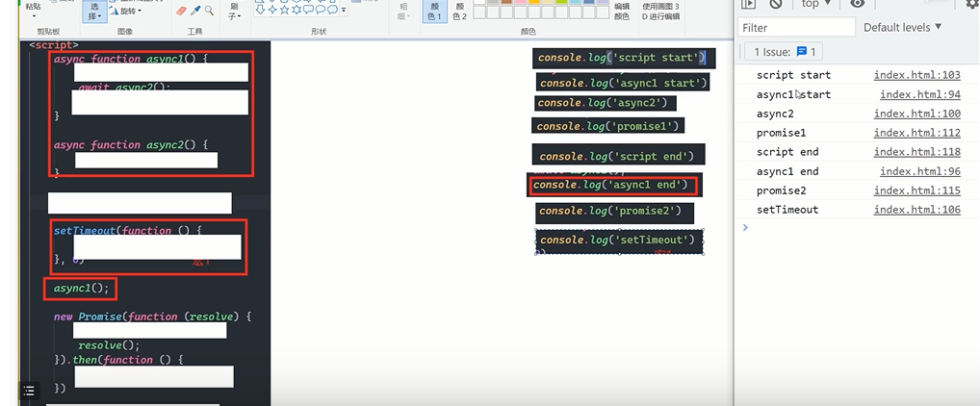Click the 'script start' console message
This screenshot has height=406, width=980.
coord(793,75)
